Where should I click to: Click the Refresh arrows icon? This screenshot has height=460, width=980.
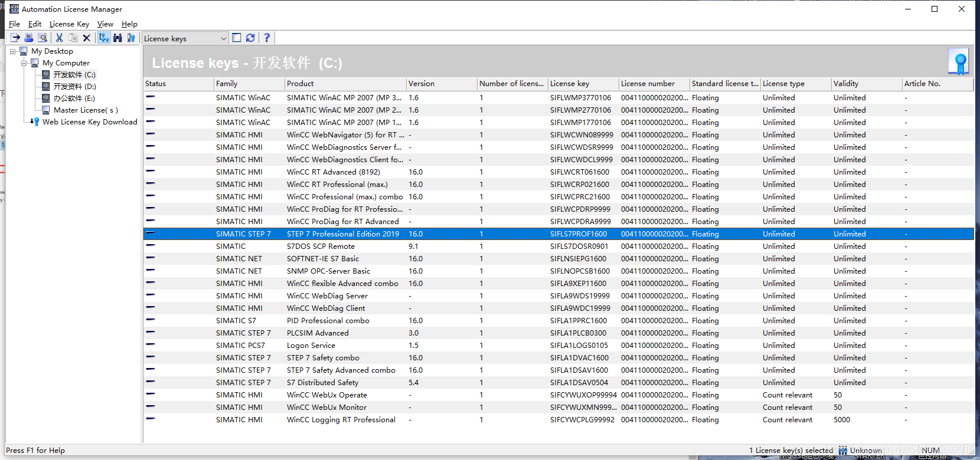point(250,38)
